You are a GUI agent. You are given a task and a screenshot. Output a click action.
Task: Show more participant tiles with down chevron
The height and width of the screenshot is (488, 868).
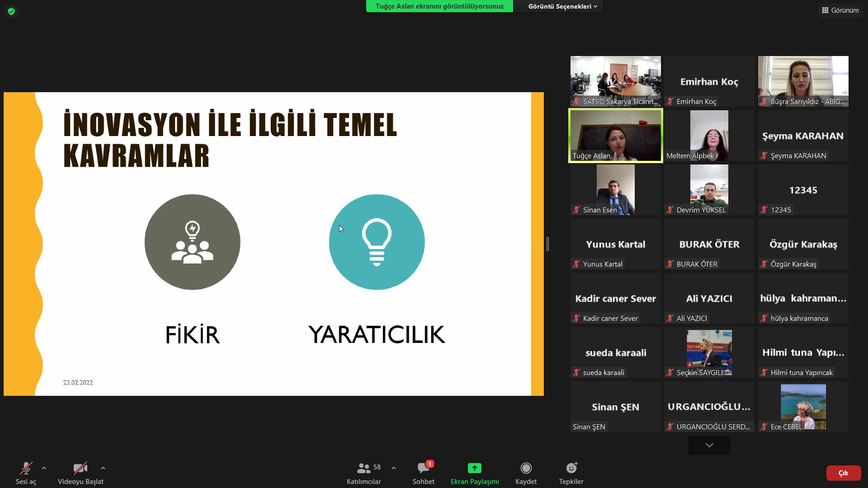(x=709, y=445)
